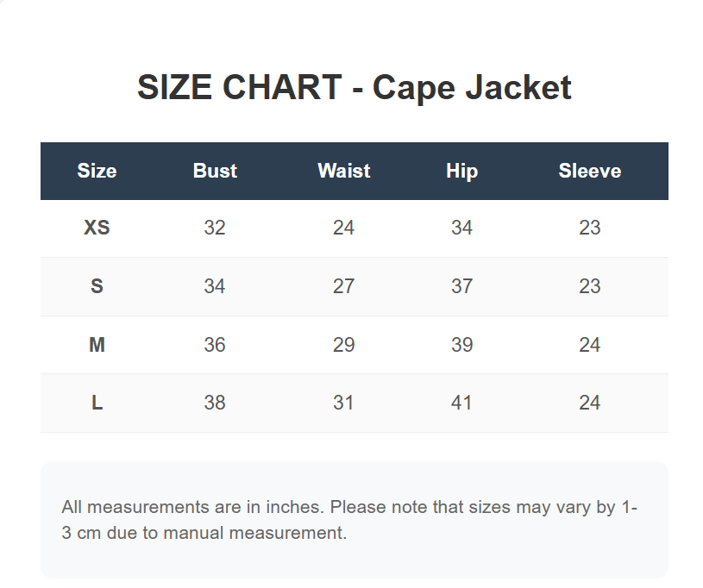Click the SIZE CHART - Cape Jacket title
Viewport: 703px width, 588px height.
pos(355,88)
